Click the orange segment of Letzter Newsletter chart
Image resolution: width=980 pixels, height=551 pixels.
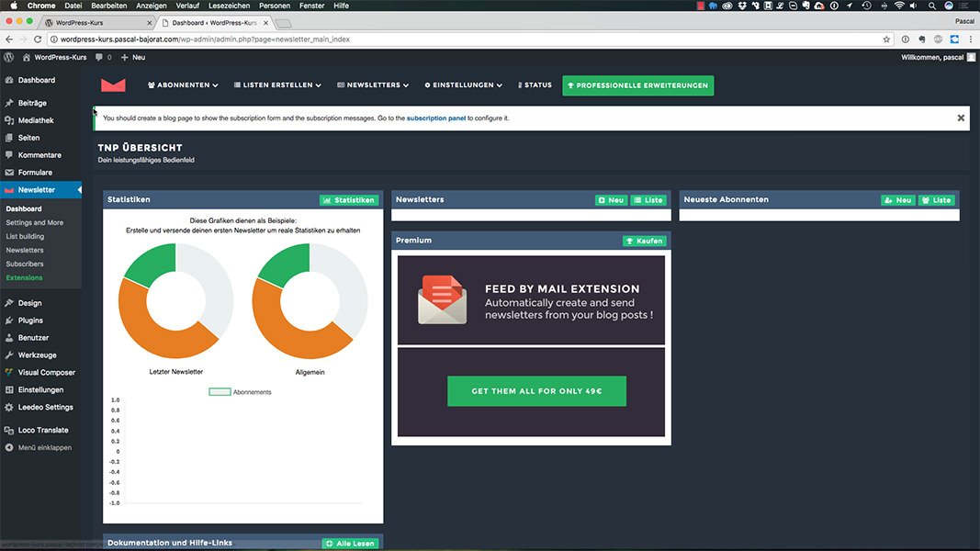coord(156,332)
